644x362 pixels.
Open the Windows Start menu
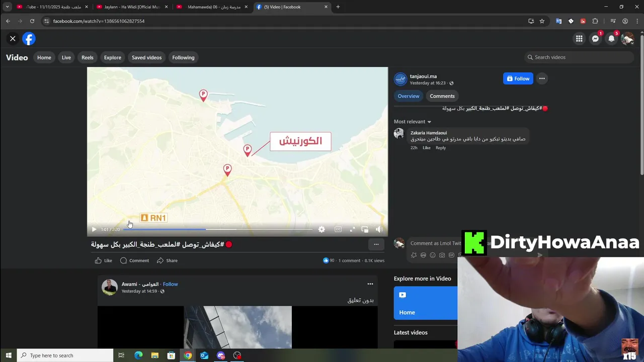pos(9,355)
